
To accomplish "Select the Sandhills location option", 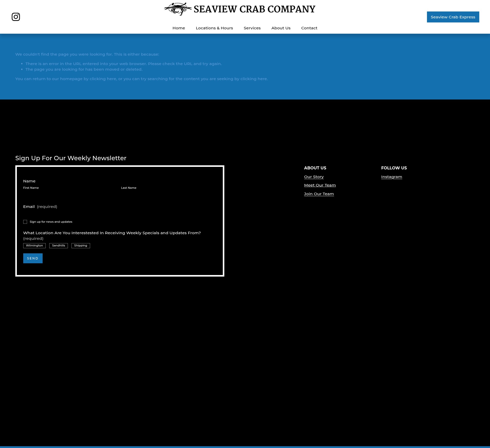I will (58, 246).
